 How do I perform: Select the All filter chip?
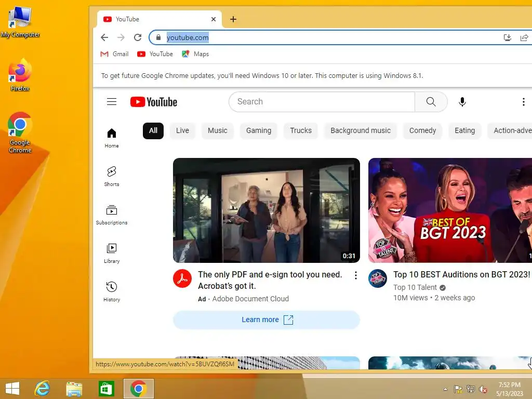click(x=153, y=130)
